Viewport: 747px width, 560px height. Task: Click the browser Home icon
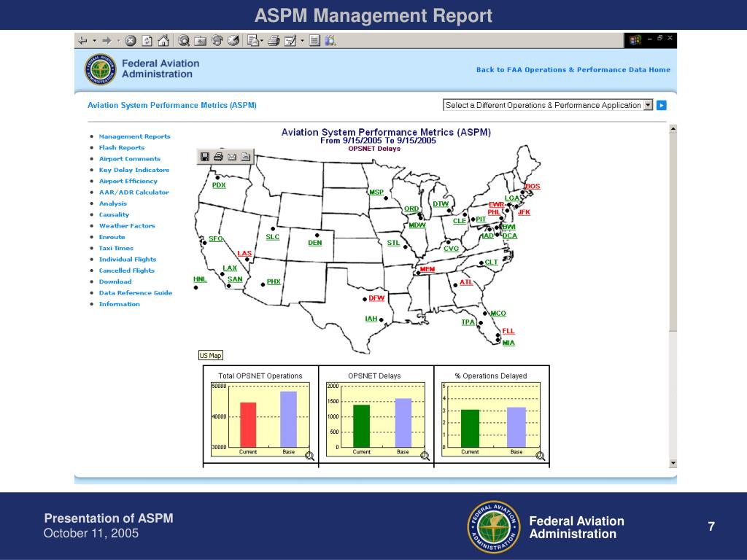coord(163,41)
